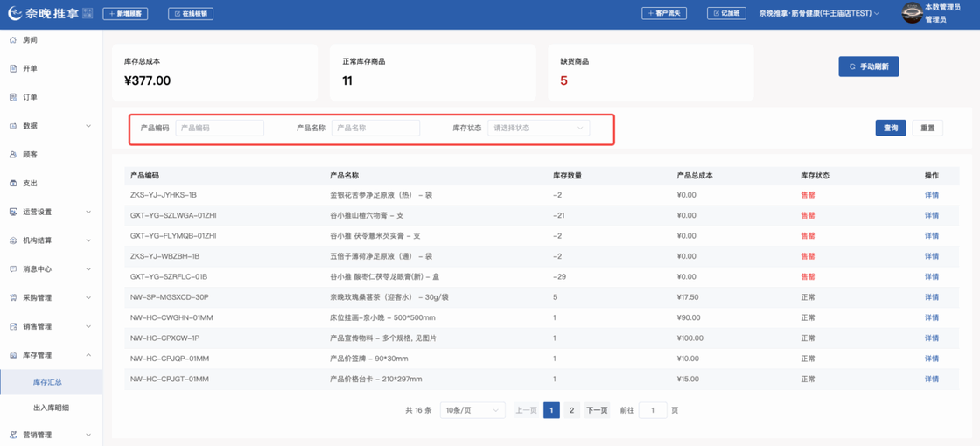Click the red out-of-stock count 5

(x=563, y=80)
